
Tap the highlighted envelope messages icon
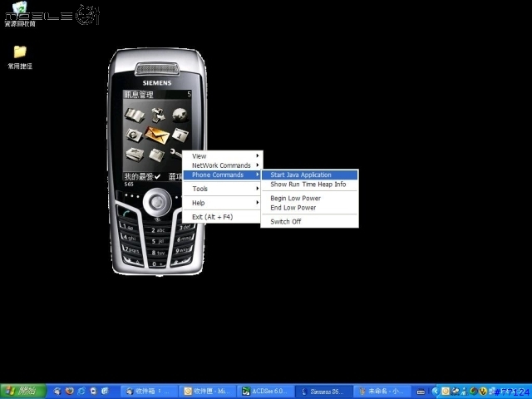pos(157,135)
